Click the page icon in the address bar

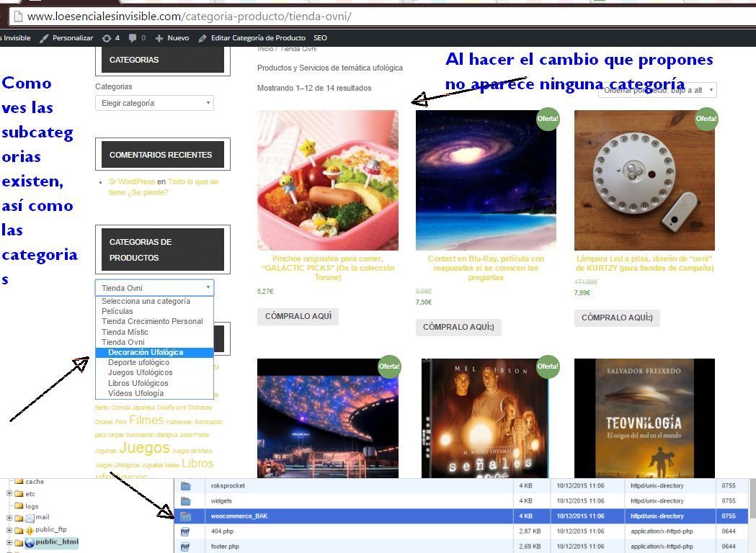tap(18, 17)
